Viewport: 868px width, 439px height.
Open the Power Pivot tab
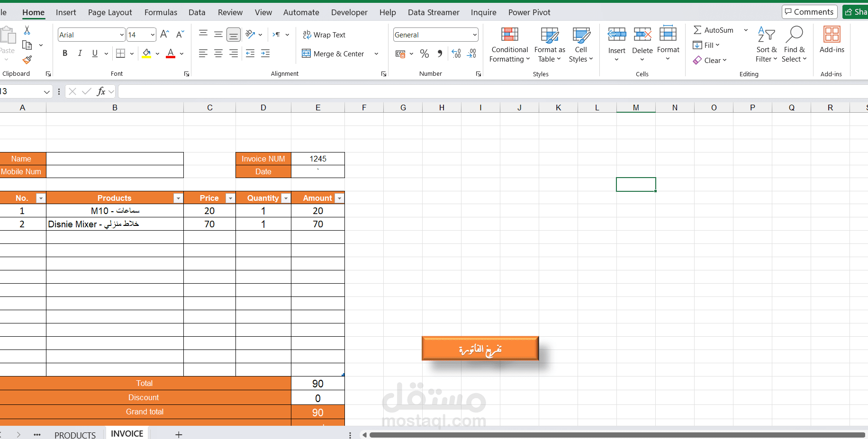529,12
